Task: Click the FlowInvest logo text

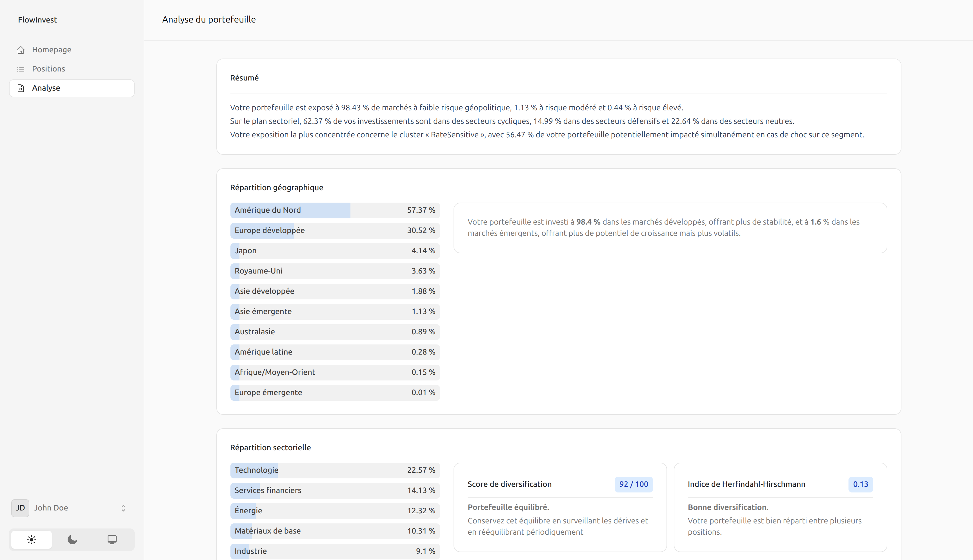Action: pos(37,20)
